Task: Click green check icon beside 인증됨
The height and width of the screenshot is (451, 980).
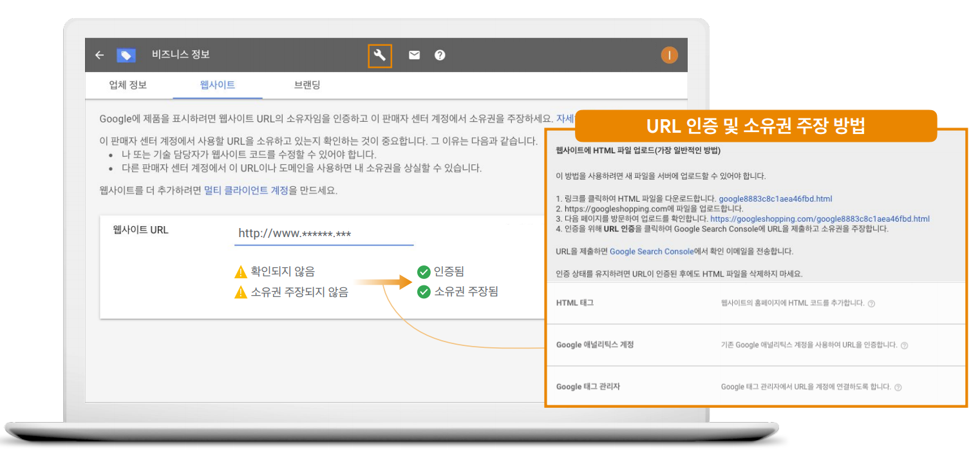Action: (424, 271)
